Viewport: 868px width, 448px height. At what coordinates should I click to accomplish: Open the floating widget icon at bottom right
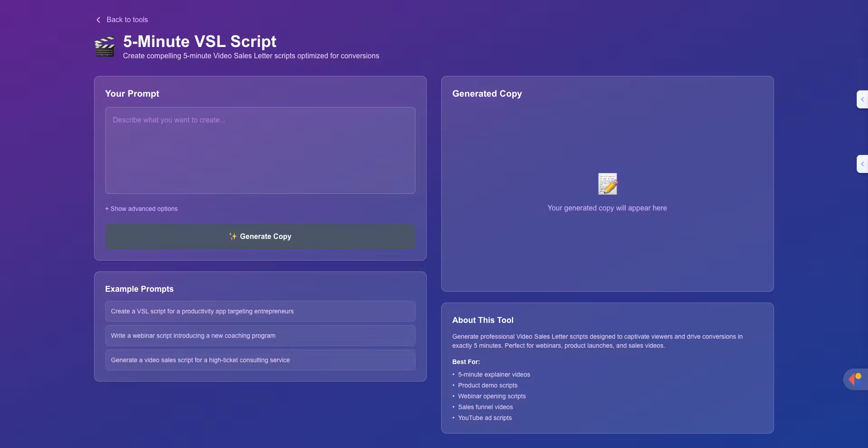coord(855,379)
